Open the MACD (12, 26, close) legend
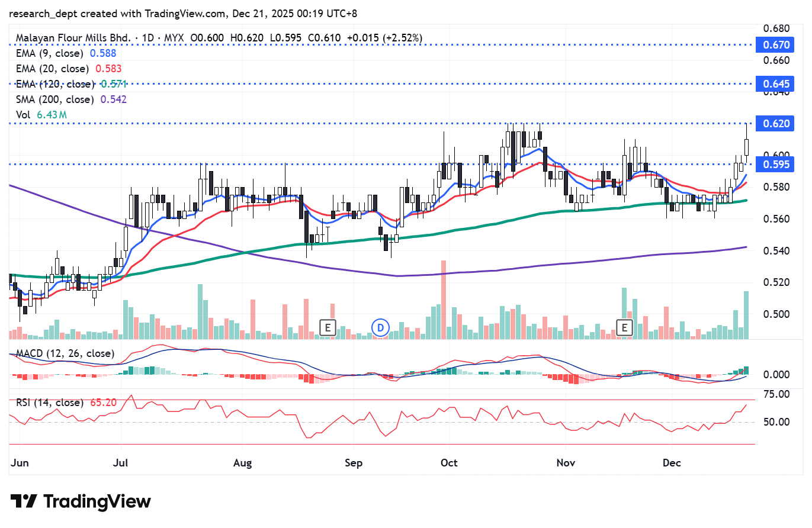Screen dimensions: 812x528 65,354
